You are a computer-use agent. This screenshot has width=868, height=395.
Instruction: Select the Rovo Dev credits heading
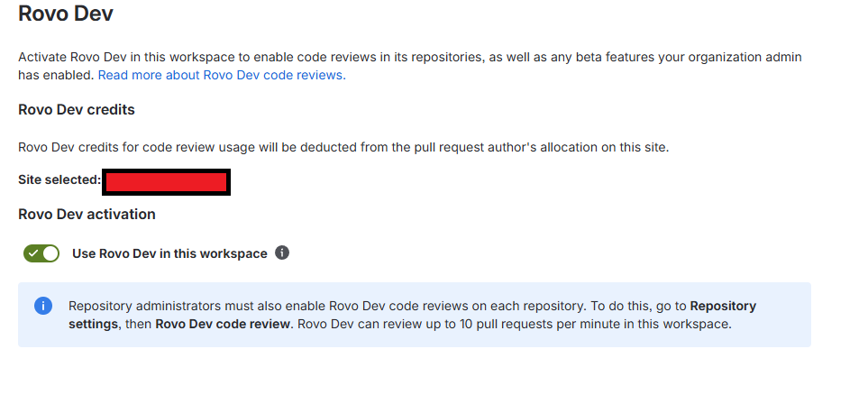click(77, 110)
